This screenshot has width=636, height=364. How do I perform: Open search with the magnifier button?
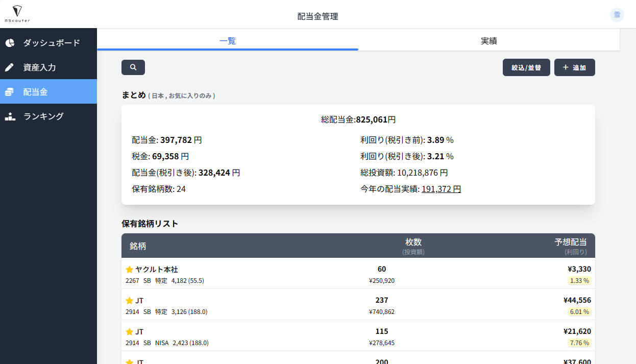[x=133, y=67]
